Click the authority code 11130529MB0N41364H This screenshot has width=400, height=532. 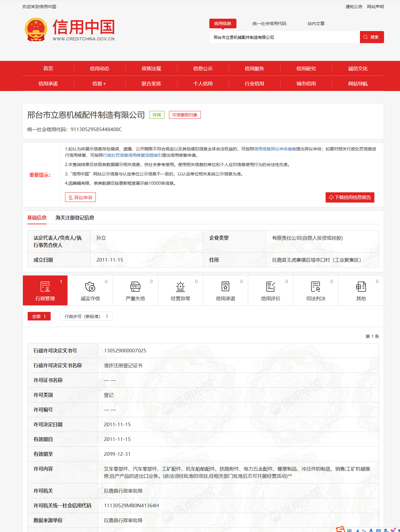pyautogui.click(x=131, y=505)
